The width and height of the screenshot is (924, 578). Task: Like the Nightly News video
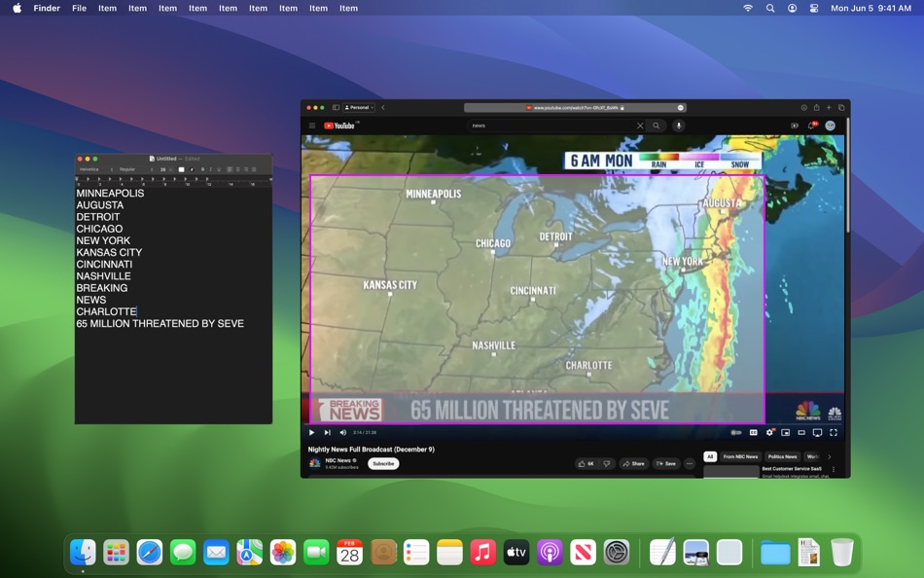click(586, 463)
